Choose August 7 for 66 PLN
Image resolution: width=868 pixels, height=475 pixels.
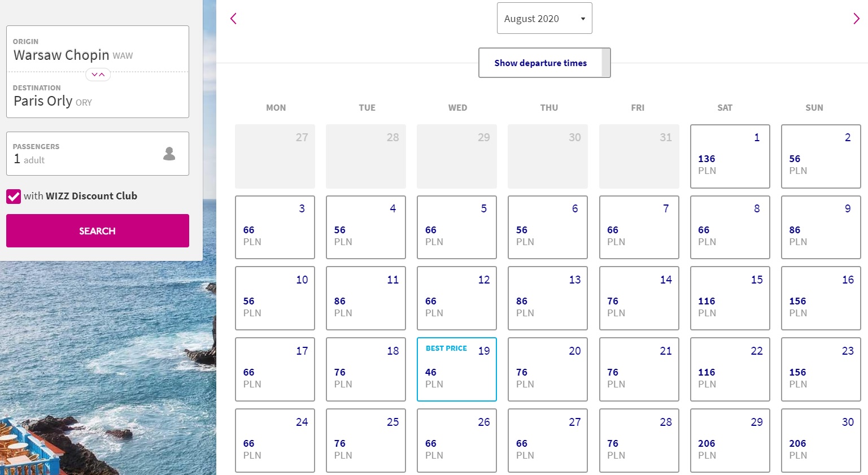[x=639, y=228]
